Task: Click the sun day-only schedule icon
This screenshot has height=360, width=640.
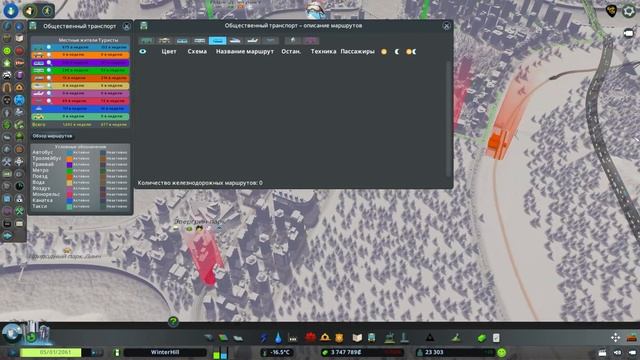Action: click(x=384, y=51)
